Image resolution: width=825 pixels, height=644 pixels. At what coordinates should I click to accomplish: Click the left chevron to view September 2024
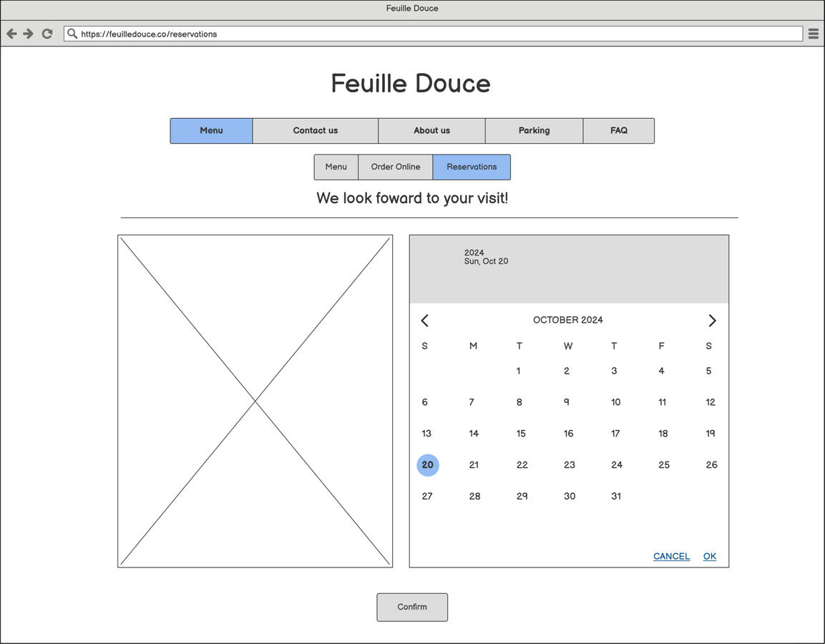[424, 320]
